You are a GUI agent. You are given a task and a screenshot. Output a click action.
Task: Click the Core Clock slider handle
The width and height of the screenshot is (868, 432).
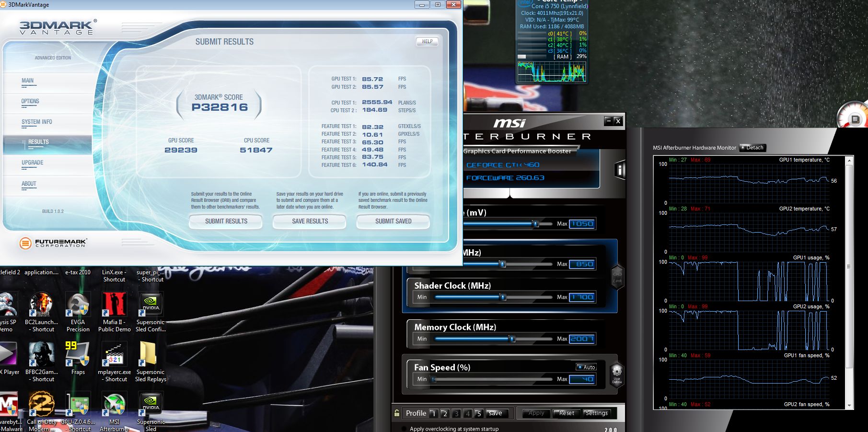point(502,264)
